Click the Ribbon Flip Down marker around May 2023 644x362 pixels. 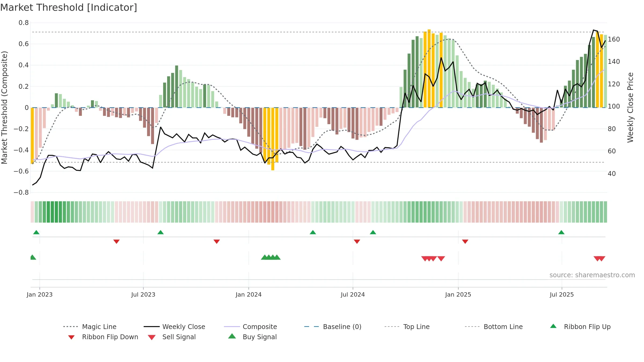116,242
